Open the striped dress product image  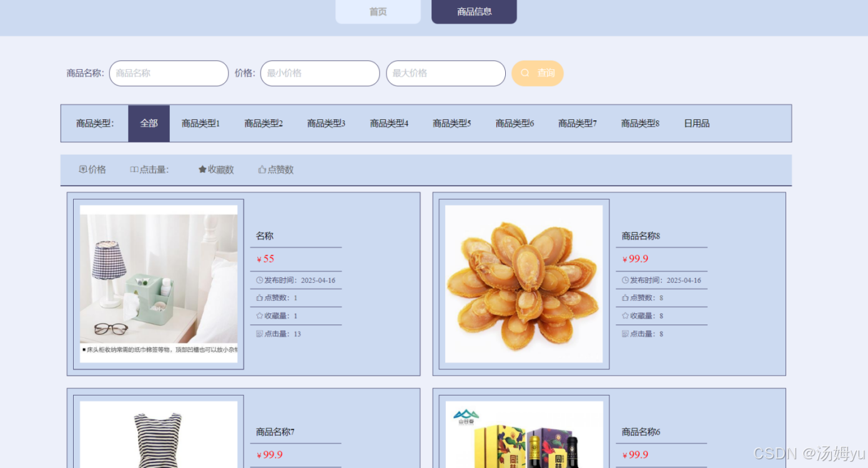[159, 434]
